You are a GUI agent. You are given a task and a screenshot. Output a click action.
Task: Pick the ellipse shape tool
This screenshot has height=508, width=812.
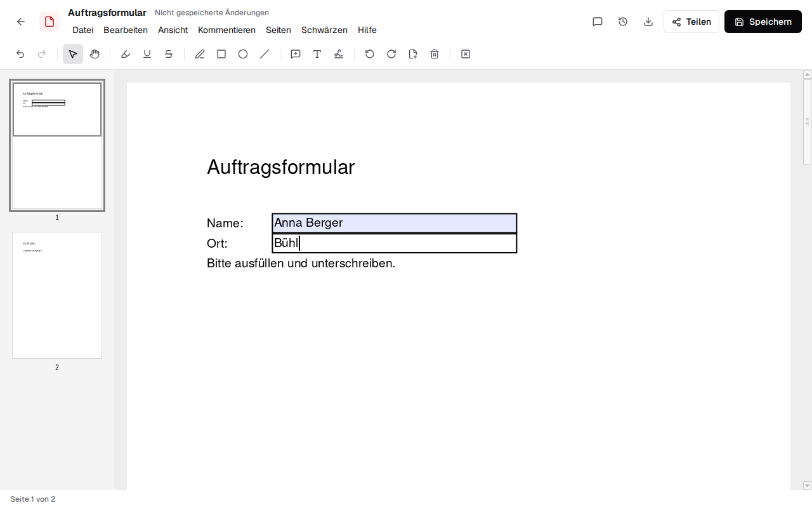click(x=243, y=54)
